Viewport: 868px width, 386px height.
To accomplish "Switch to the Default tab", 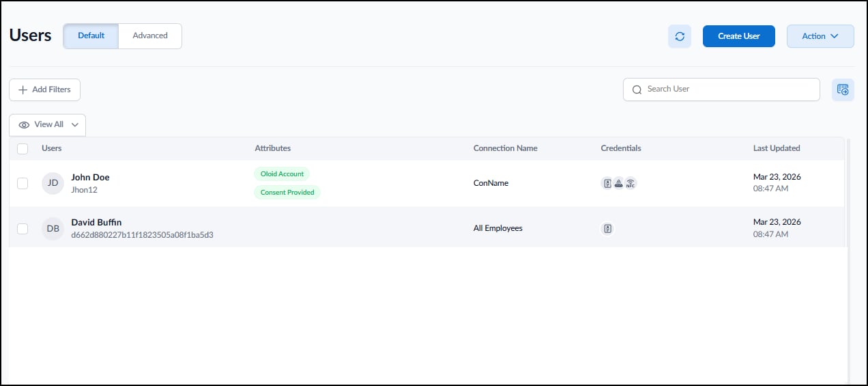I will click(91, 36).
